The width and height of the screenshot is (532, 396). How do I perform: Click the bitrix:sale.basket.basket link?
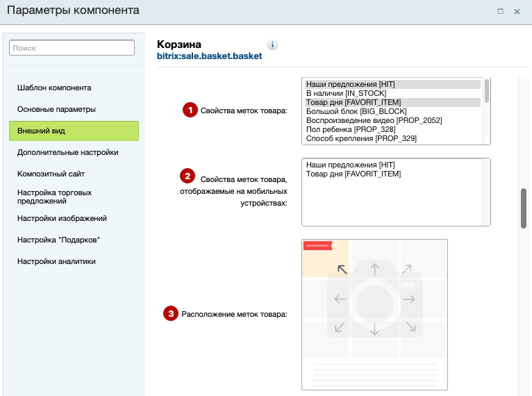click(209, 56)
